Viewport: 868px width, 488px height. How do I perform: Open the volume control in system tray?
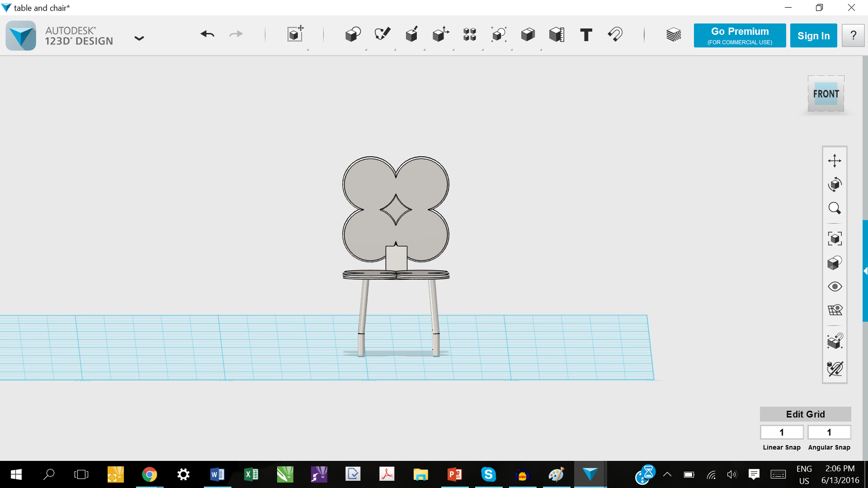732,475
